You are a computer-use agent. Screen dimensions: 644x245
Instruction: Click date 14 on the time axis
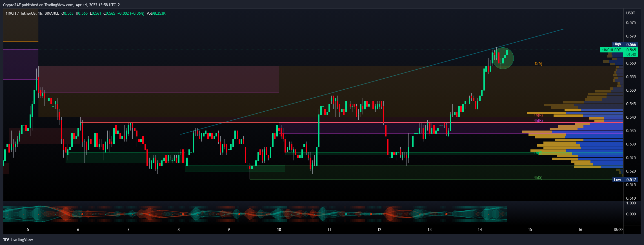pos(480,229)
